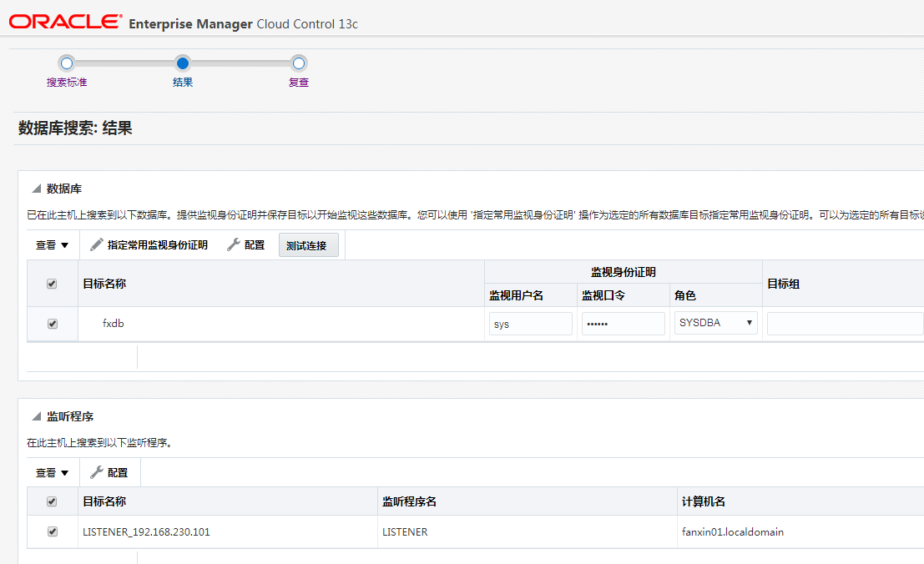Select the 搜索标准 step circle

pos(67,62)
